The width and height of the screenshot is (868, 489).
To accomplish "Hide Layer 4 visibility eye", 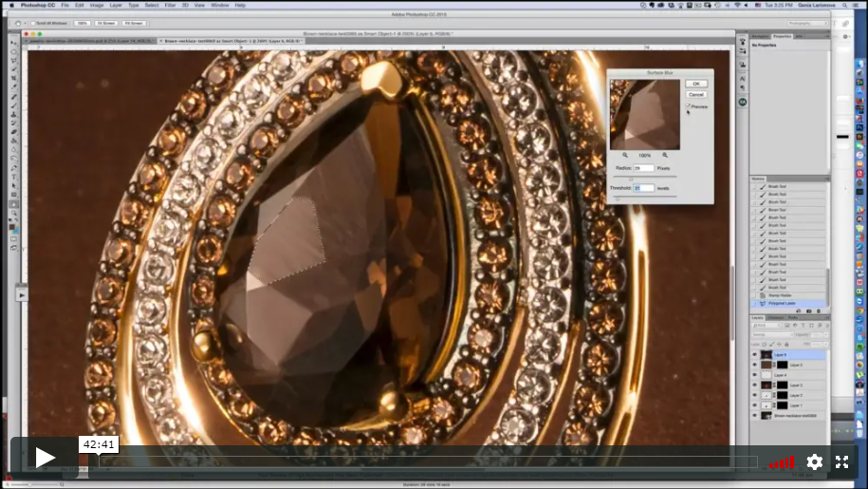I will coord(754,375).
